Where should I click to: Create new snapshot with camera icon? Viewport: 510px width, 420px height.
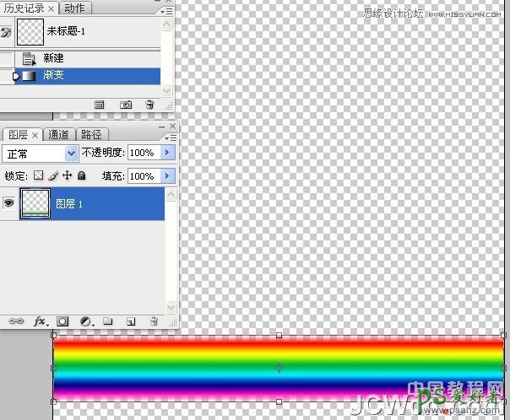126,105
